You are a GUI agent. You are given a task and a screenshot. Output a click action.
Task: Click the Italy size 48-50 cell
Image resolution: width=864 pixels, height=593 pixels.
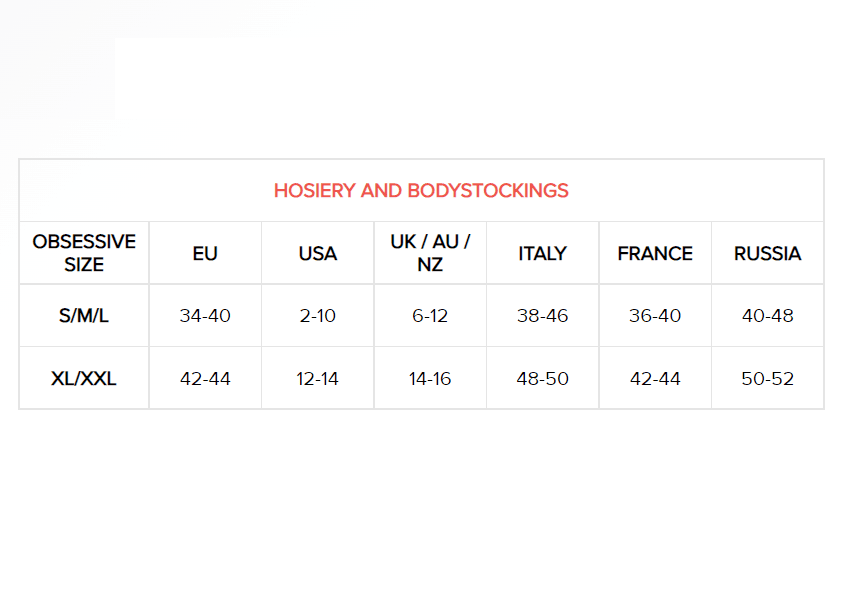click(x=542, y=379)
